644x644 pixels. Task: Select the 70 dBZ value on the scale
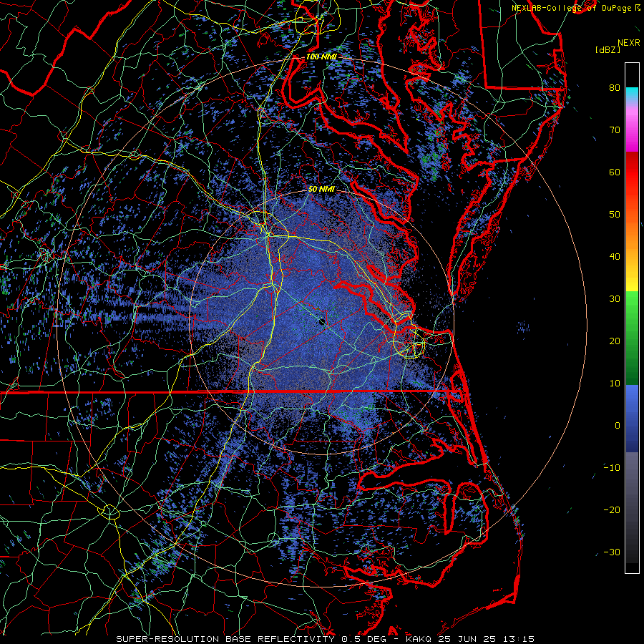(615, 130)
